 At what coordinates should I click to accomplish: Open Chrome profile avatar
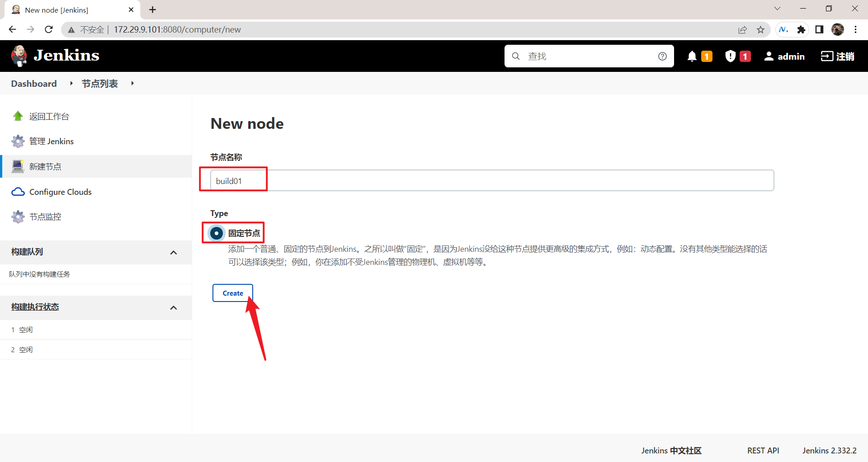click(x=838, y=29)
